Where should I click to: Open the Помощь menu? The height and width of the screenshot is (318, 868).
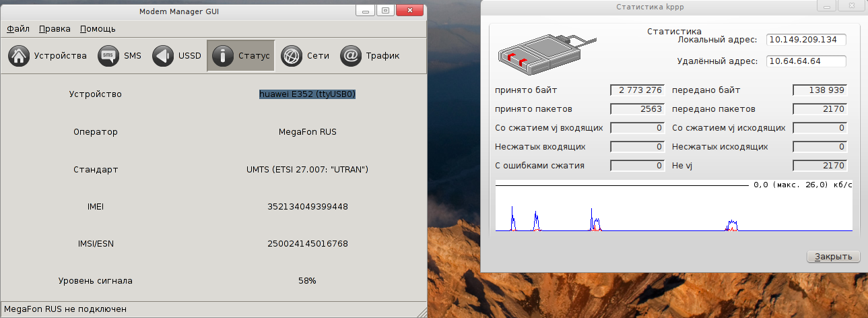(98, 29)
